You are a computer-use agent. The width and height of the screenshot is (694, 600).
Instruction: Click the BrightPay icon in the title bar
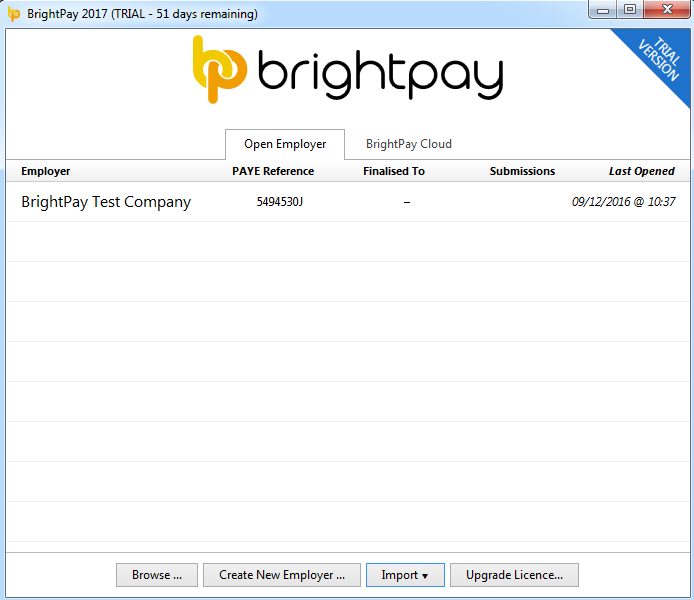click(14, 14)
